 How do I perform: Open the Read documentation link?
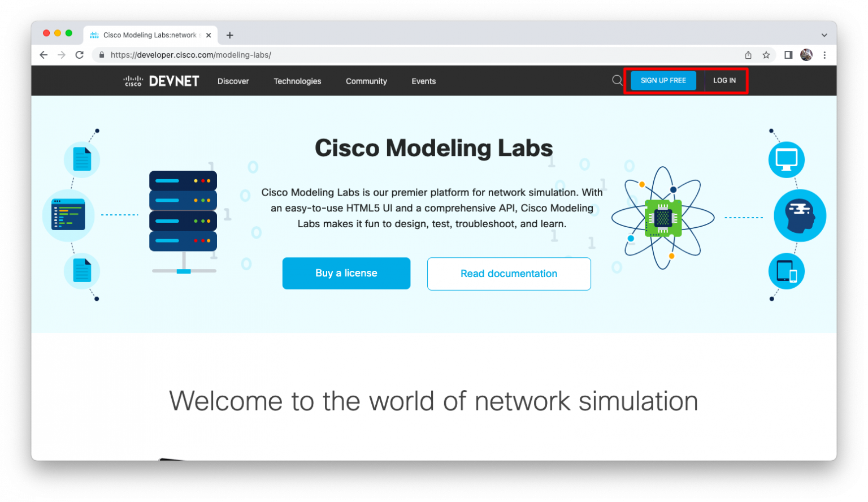coord(508,274)
